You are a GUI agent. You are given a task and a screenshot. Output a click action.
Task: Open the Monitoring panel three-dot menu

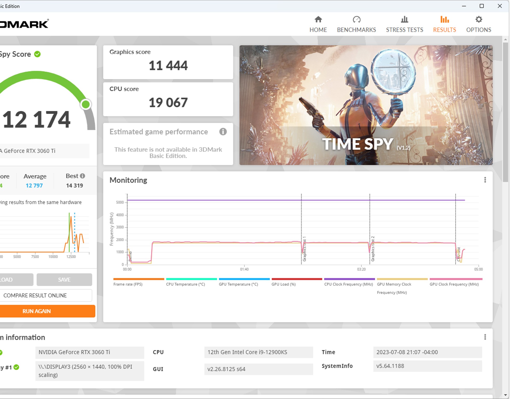pos(485,180)
